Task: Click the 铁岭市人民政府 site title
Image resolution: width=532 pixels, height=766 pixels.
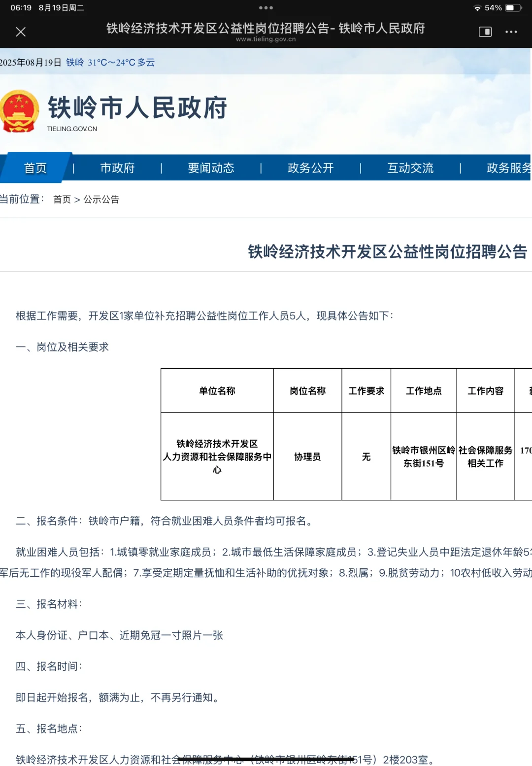Action: [x=137, y=107]
